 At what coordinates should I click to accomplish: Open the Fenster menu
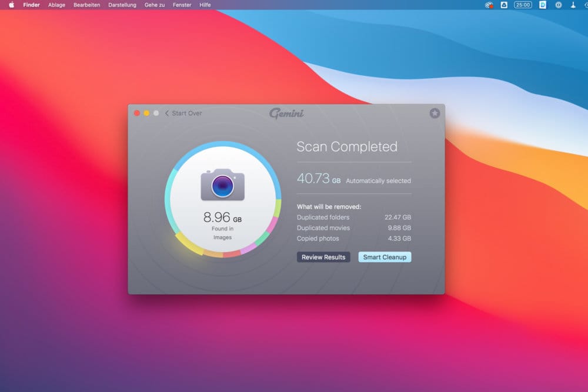click(182, 5)
